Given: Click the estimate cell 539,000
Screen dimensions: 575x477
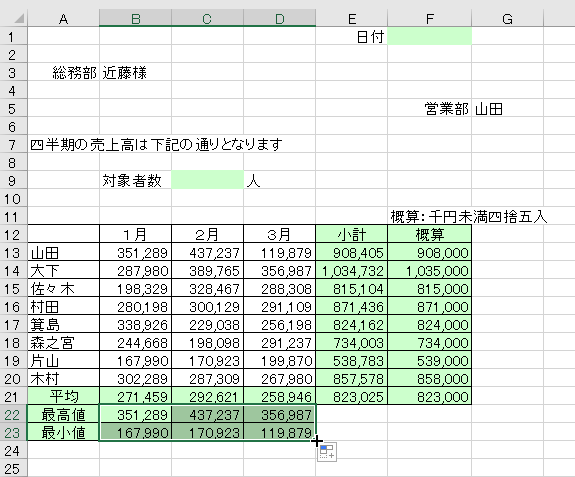Looking at the screenshot, I should pyautogui.click(x=429, y=360).
